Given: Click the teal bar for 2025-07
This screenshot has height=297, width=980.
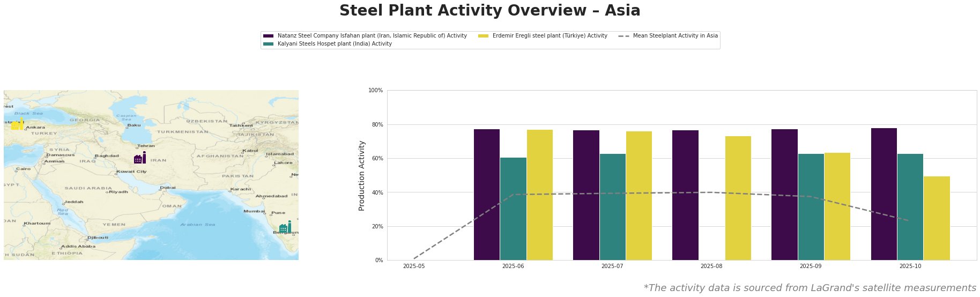Looking at the screenshot, I should tap(612, 207).
